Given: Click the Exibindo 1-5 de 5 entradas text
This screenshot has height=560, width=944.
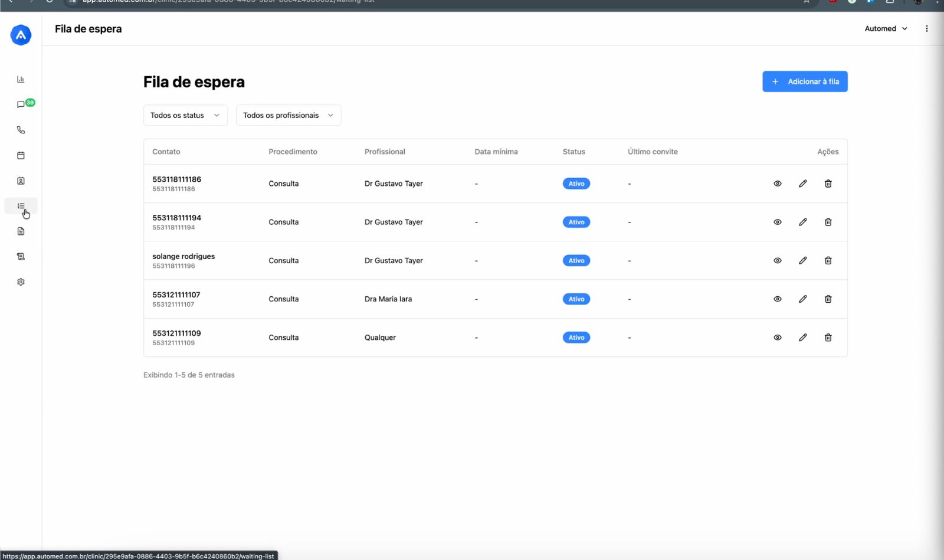Looking at the screenshot, I should 189,375.
